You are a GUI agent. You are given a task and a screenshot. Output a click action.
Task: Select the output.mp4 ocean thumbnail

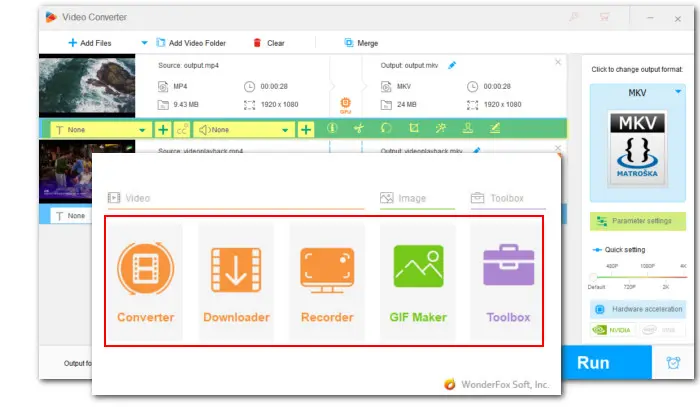pyautogui.click(x=87, y=86)
